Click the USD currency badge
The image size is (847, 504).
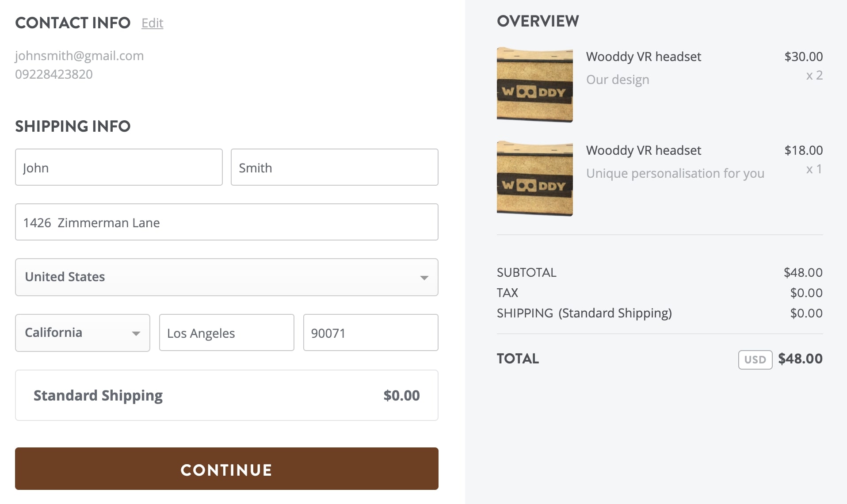pos(755,360)
